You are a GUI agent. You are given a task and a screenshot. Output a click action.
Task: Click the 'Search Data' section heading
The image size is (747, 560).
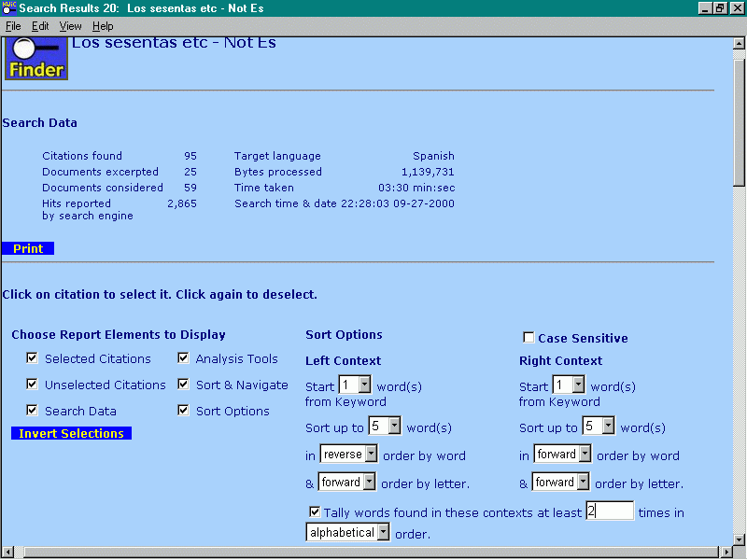39,123
